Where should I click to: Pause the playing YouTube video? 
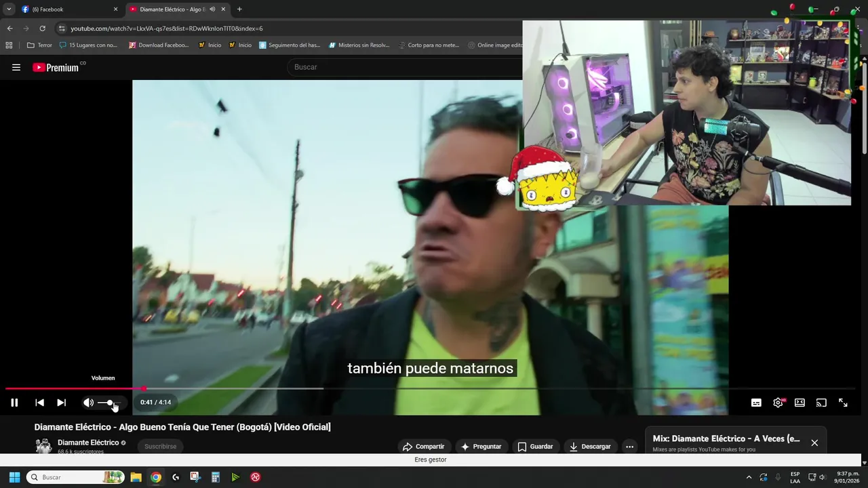pyautogui.click(x=14, y=403)
